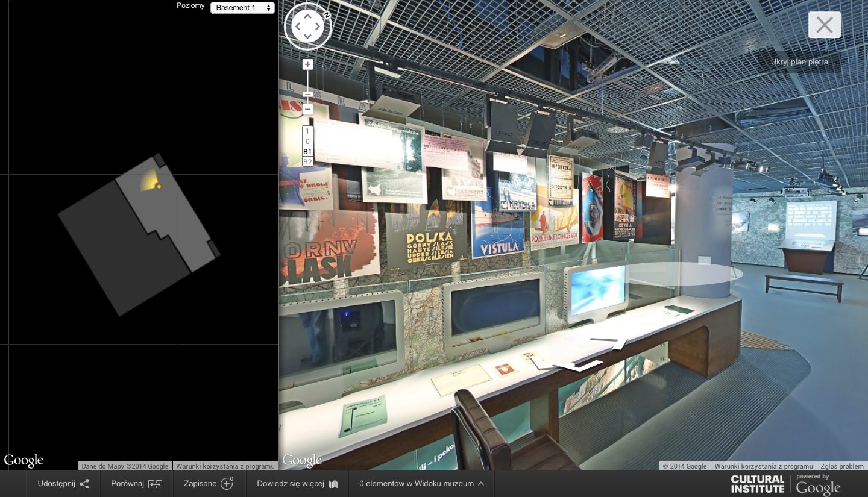868x497 pixels.
Task: Open the Poziomy floor dropdown showing Basement 1
Action: point(242,8)
